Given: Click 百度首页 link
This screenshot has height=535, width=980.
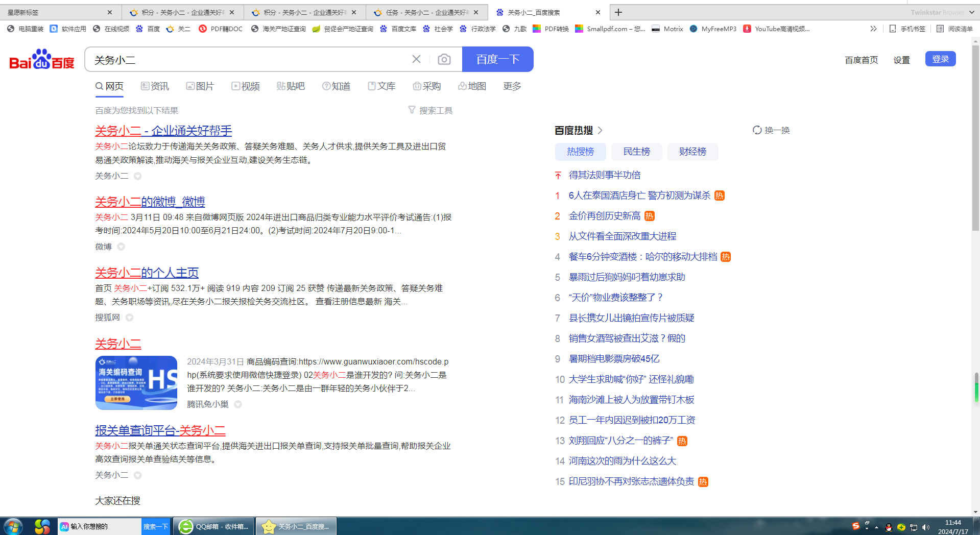Looking at the screenshot, I should [861, 60].
